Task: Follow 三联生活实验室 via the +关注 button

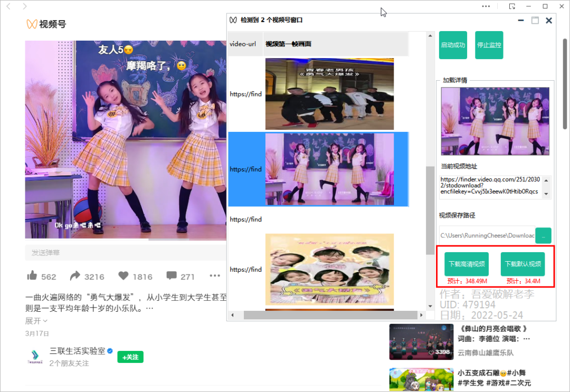Action: pos(130,357)
